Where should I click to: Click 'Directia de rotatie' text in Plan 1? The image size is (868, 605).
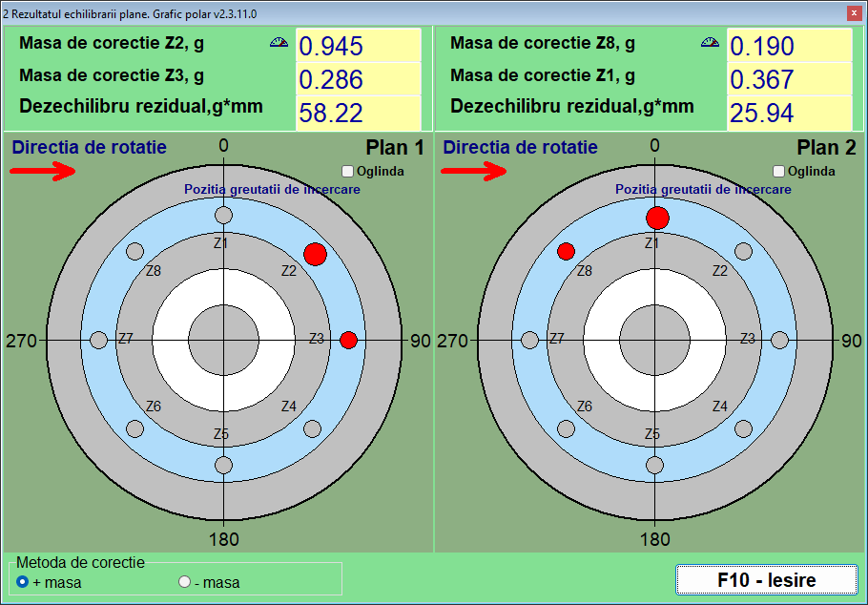point(89,147)
